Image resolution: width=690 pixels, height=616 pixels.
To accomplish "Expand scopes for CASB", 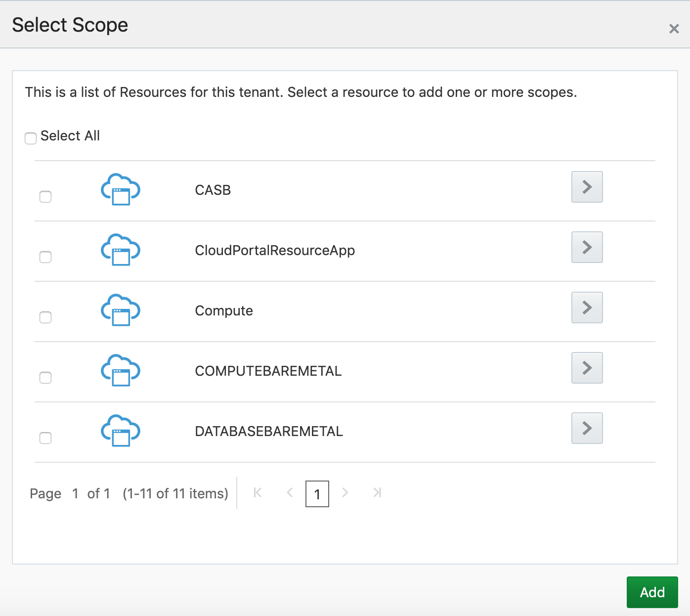I will pos(587,187).
